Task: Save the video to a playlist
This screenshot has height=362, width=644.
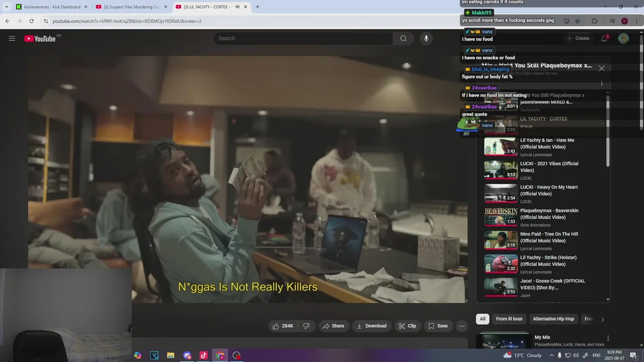Action: click(x=438, y=326)
